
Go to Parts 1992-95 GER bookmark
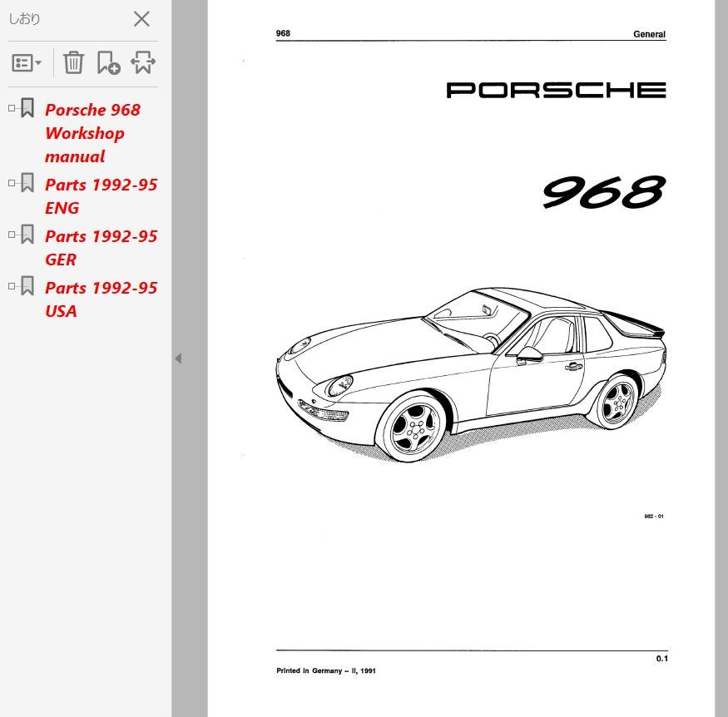pyautogui.click(x=101, y=248)
